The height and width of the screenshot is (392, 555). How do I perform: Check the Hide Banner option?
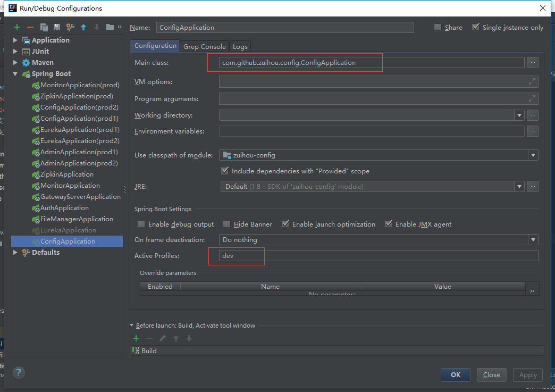[227, 224]
